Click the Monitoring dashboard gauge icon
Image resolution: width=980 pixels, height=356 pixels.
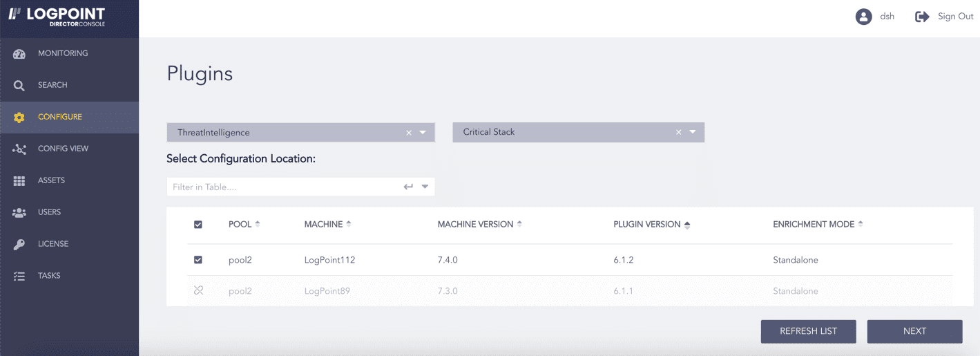tap(19, 54)
